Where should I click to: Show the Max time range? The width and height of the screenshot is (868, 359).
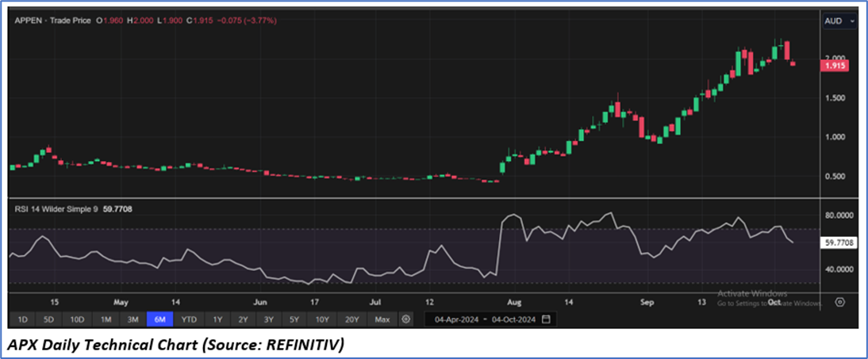(x=382, y=319)
